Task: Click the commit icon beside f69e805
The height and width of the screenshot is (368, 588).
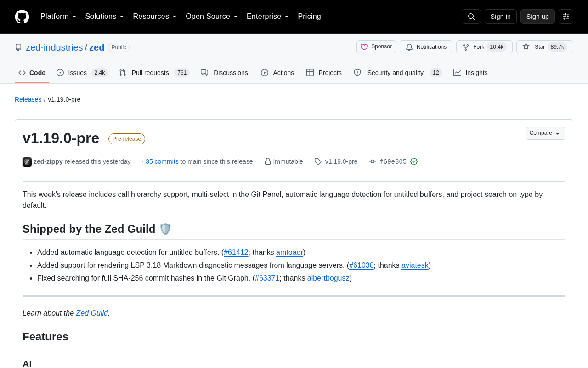Action: click(x=373, y=161)
